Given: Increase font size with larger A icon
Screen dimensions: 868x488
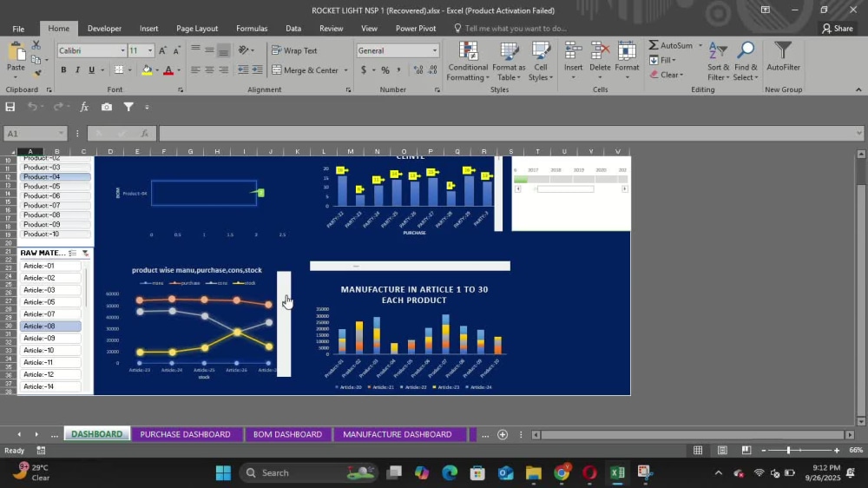Looking at the screenshot, I should click(x=163, y=50).
